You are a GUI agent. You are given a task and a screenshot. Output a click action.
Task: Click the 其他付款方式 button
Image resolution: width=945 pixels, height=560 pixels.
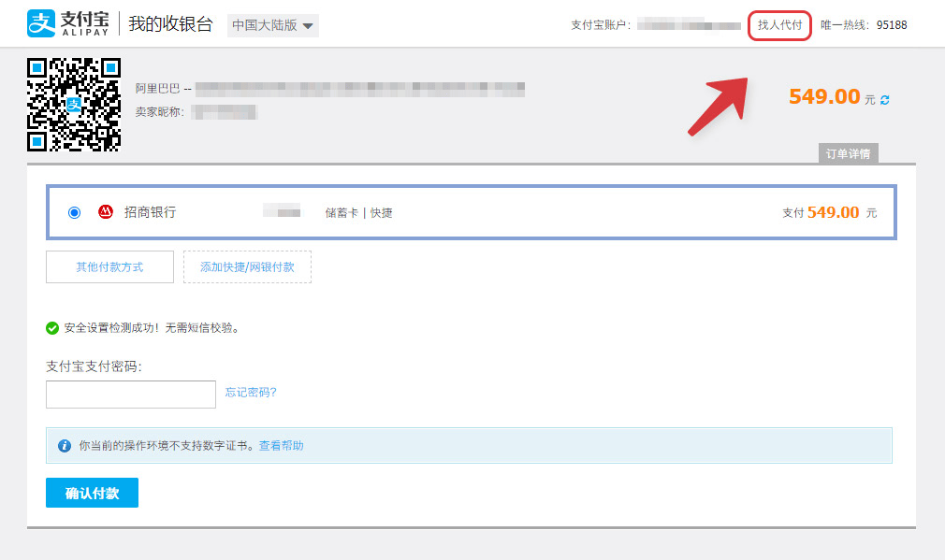109,266
